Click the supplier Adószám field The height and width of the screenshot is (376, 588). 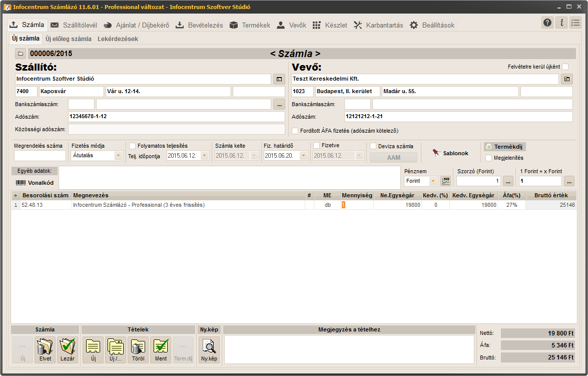coord(177,117)
